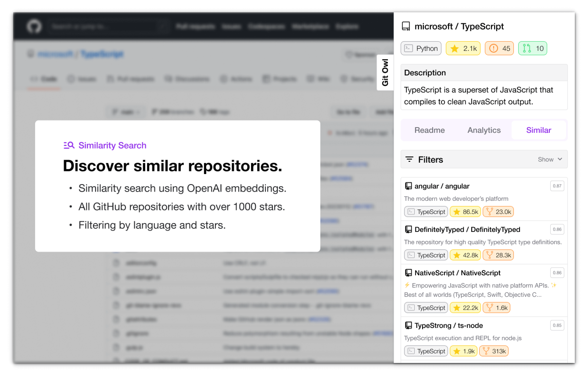Switch to the Readme tab
588x377 pixels.
point(430,130)
